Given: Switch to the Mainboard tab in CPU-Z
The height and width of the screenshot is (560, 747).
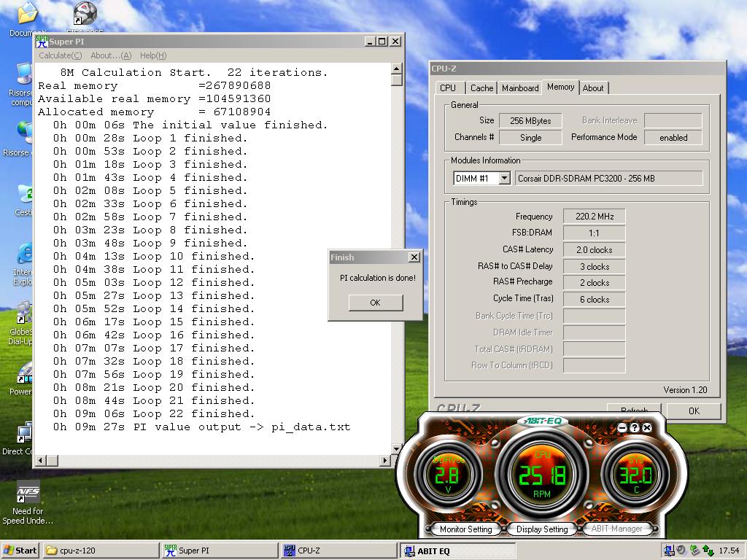Looking at the screenshot, I should [520, 88].
